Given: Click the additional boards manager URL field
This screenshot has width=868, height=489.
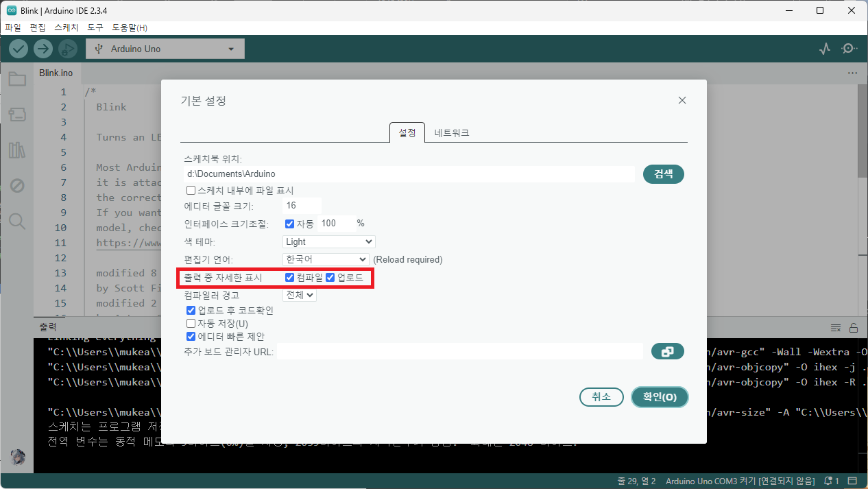Looking at the screenshot, I should pyautogui.click(x=460, y=352).
